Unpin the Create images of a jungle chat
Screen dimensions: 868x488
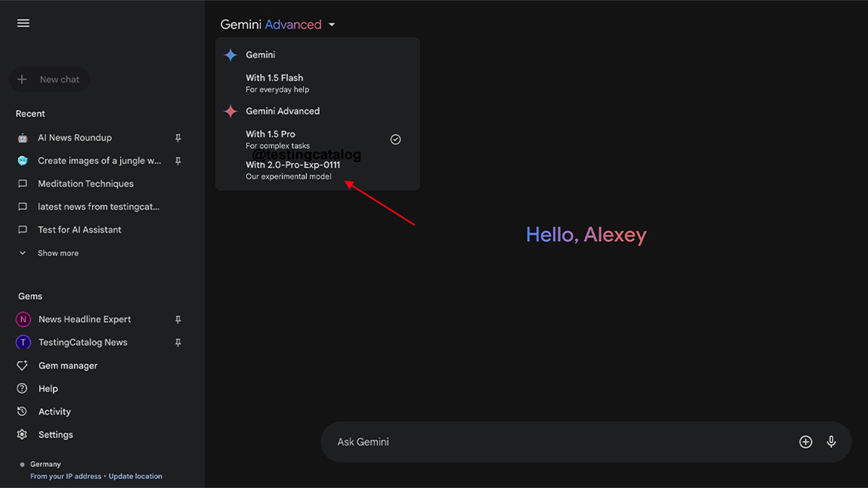pos(178,161)
